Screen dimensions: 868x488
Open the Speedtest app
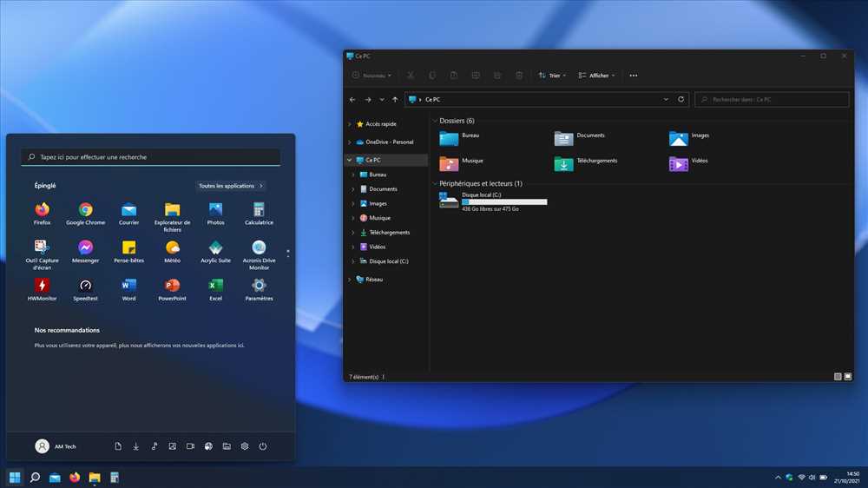click(85, 290)
